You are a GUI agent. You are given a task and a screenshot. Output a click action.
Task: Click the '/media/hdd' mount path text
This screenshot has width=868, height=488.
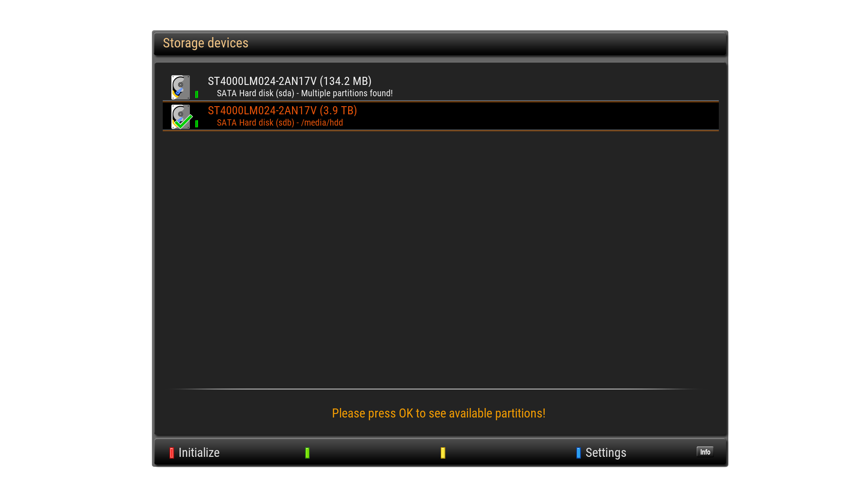pyautogui.click(x=322, y=122)
